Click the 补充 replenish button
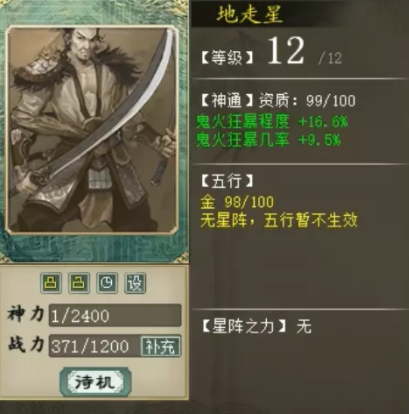This screenshot has height=414, width=409. pos(161,347)
